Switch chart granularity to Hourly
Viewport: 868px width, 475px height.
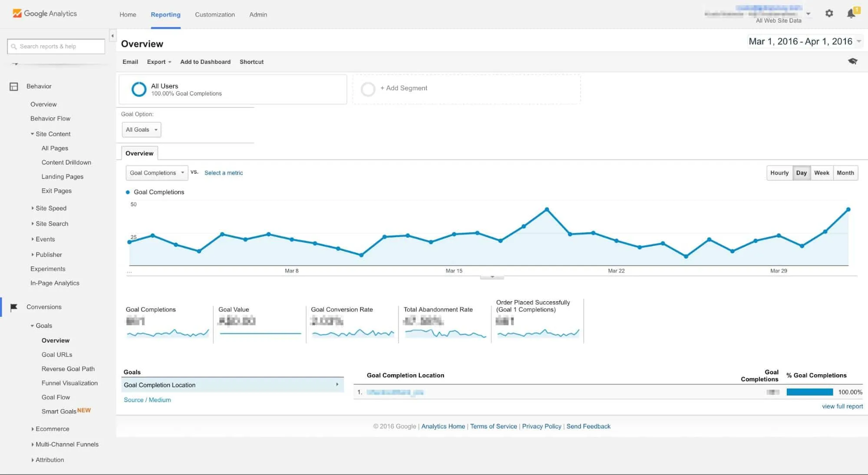tap(779, 173)
